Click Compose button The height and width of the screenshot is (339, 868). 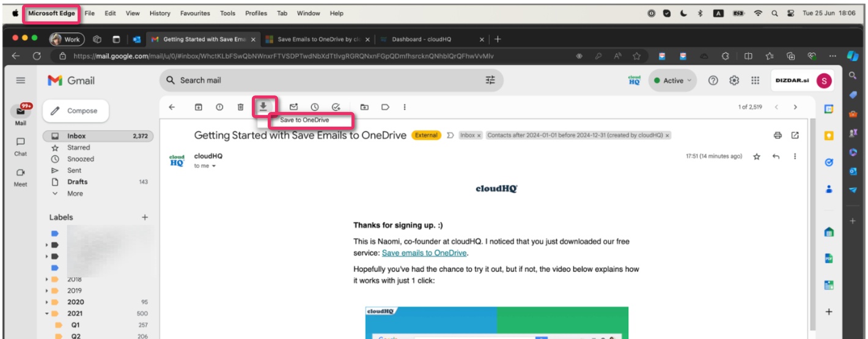tap(75, 111)
